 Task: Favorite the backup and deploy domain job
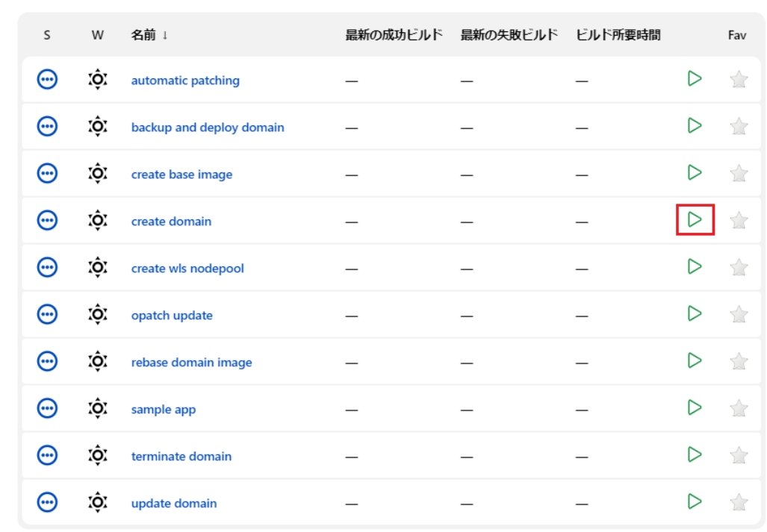point(738,127)
